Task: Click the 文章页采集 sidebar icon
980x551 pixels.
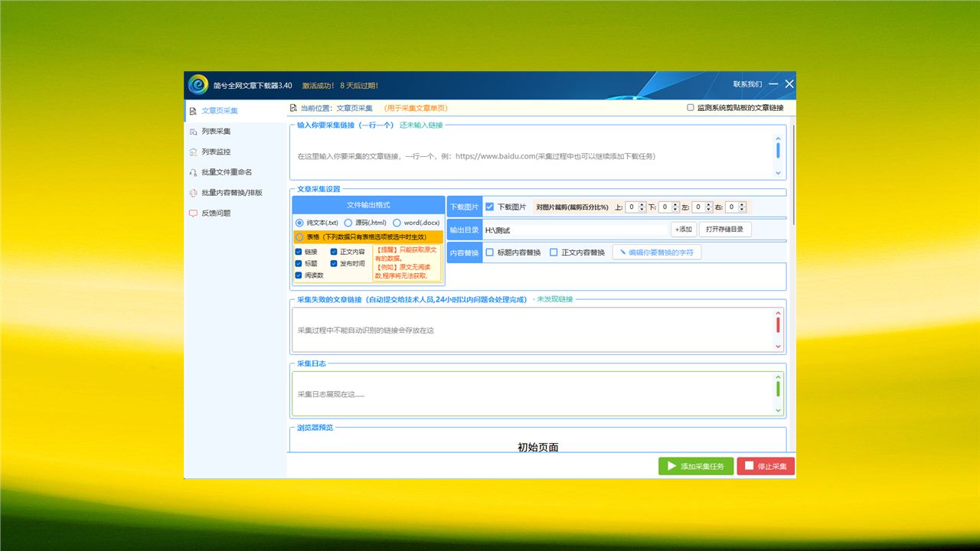Action: point(193,111)
